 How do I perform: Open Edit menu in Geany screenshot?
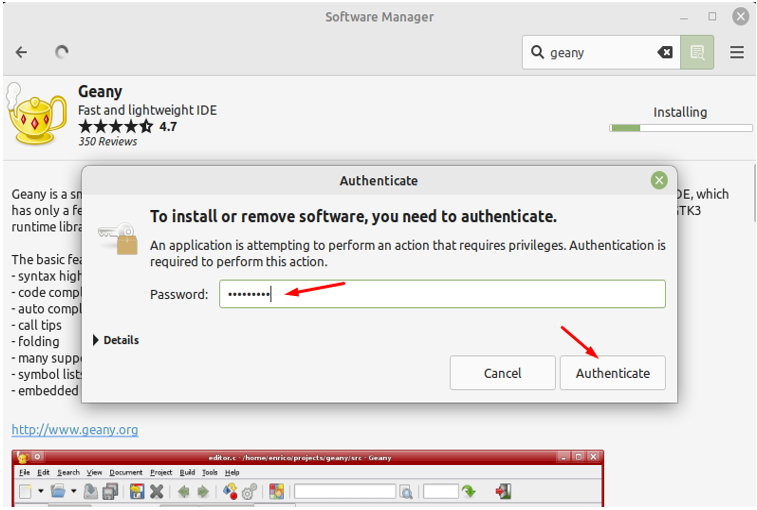click(43, 472)
